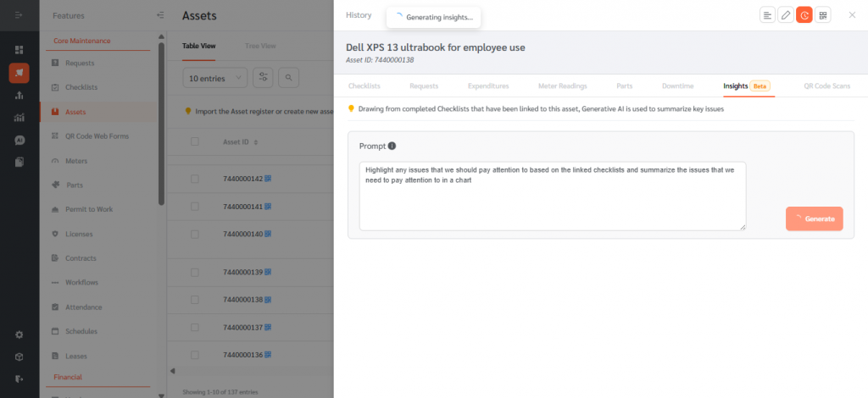Tick checkbox for asset 7440000142
The image size is (868, 398).
pos(195,179)
